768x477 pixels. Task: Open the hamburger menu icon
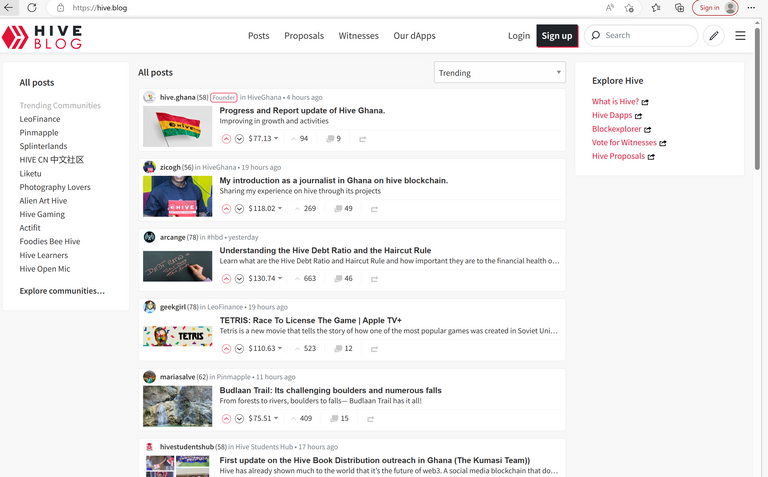pos(740,36)
